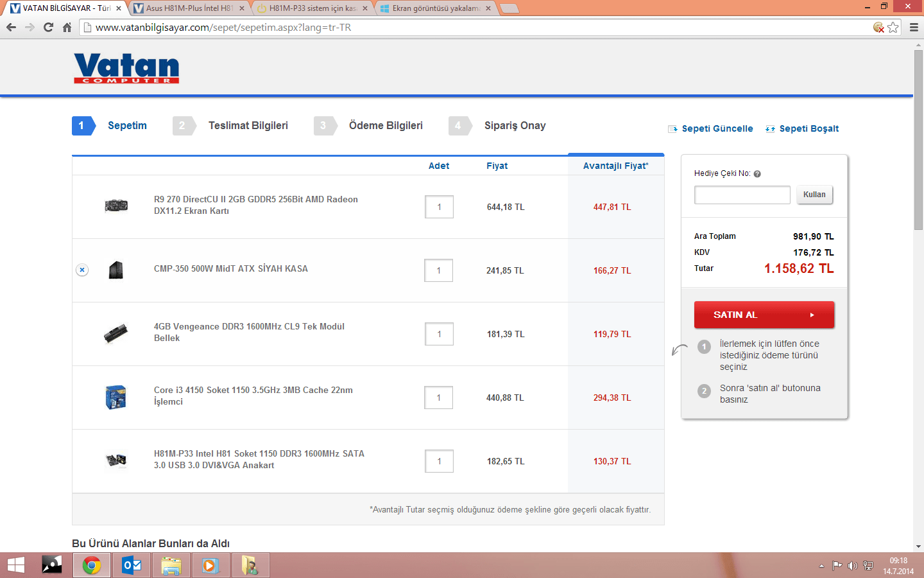Viewport: 924px width, 578px height.
Task: Launch Outlook from the taskbar
Action: pyautogui.click(x=132, y=566)
